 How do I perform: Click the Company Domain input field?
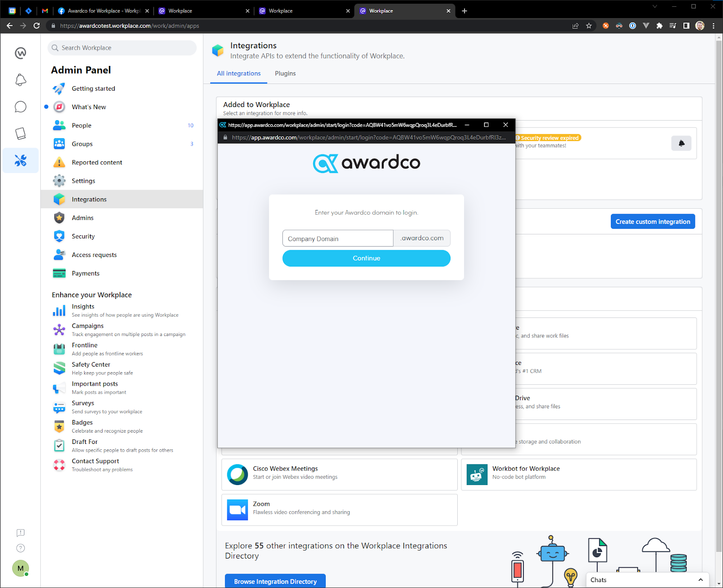(338, 238)
